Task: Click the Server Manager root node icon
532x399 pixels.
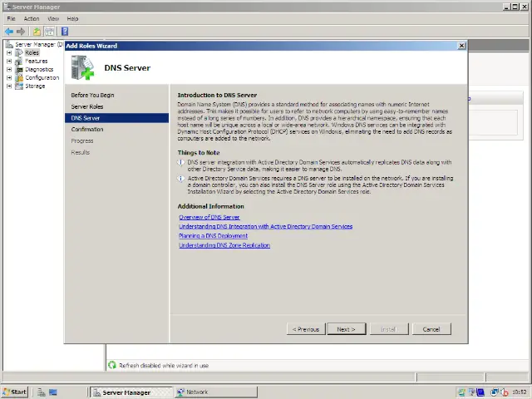Action: [x=9, y=44]
